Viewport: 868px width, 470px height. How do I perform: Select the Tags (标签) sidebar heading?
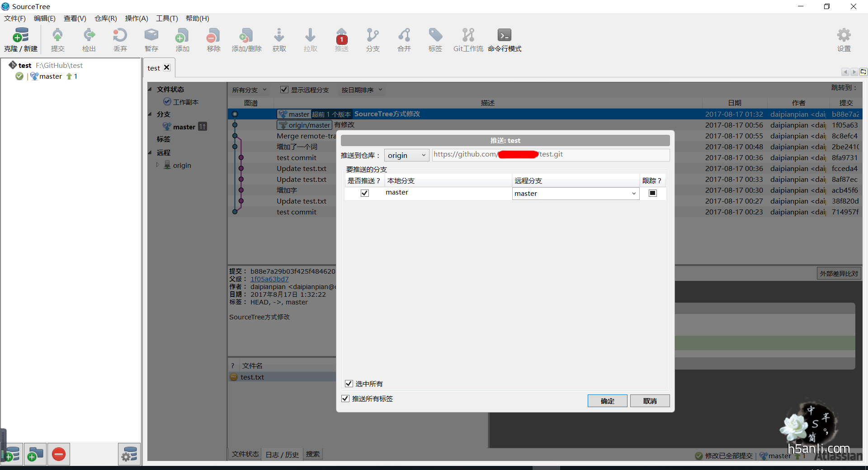(164, 139)
